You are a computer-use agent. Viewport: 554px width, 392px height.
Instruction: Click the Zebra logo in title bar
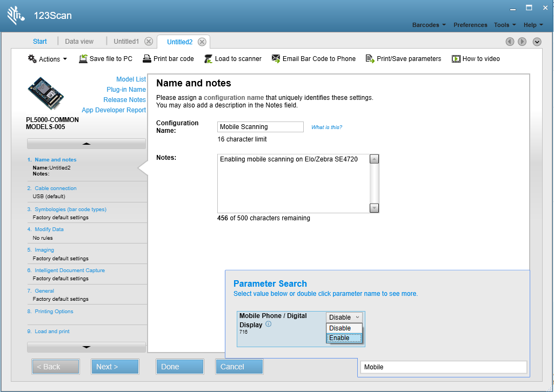pos(16,16)
